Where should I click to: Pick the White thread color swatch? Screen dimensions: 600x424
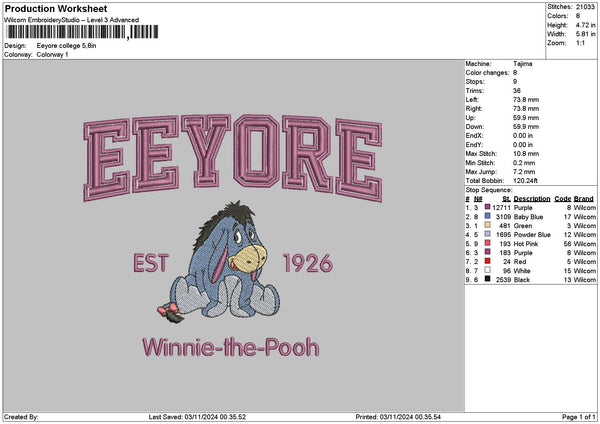click(x=487, y=270)
